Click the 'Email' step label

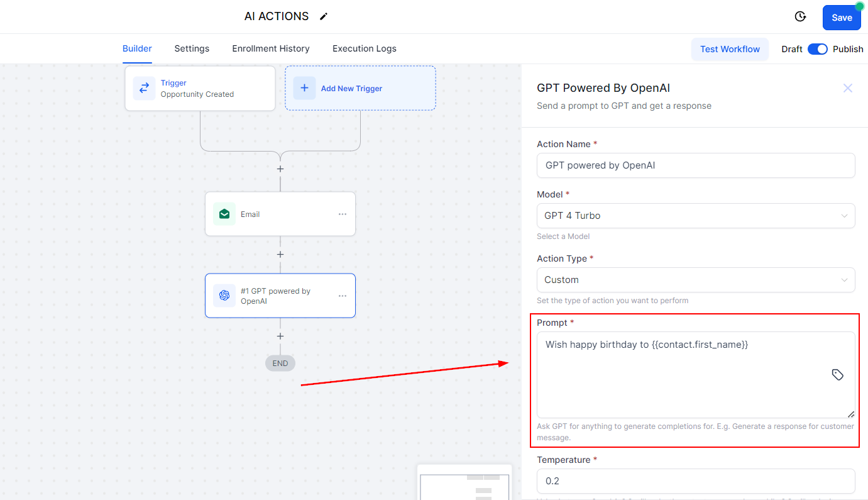click(x=250, y=214)
